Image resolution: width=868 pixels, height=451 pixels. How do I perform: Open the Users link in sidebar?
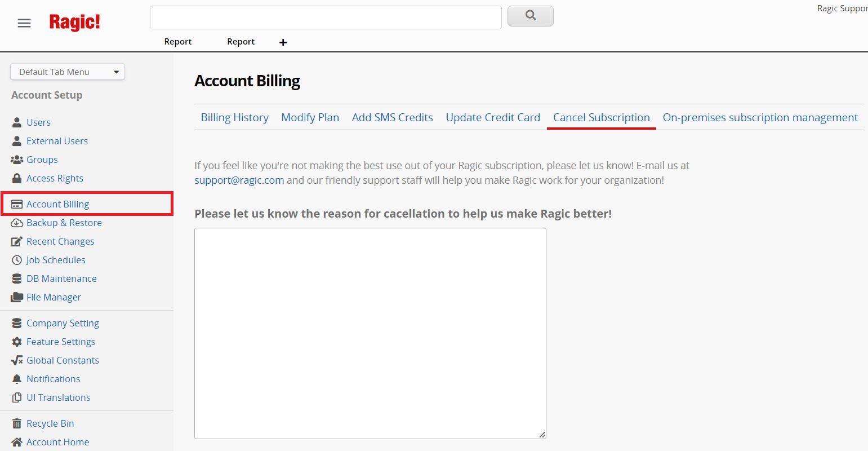click(x=38, y=122)
